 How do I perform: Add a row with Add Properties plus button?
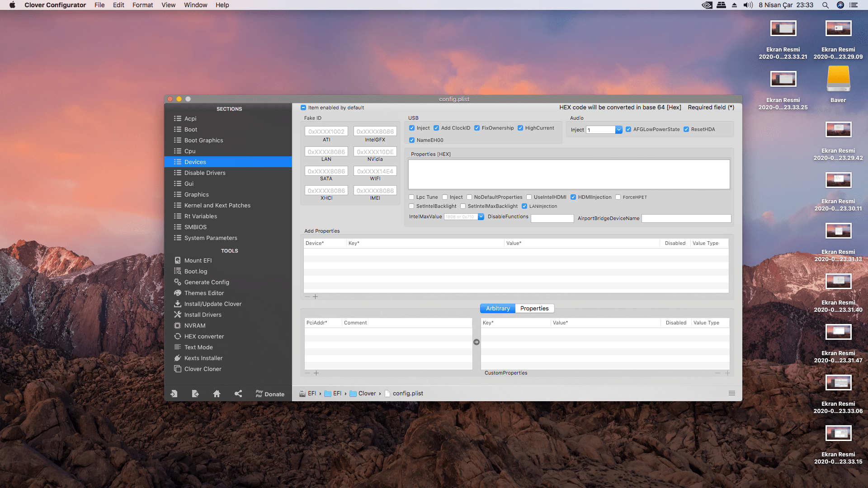(x=316, y=297)
